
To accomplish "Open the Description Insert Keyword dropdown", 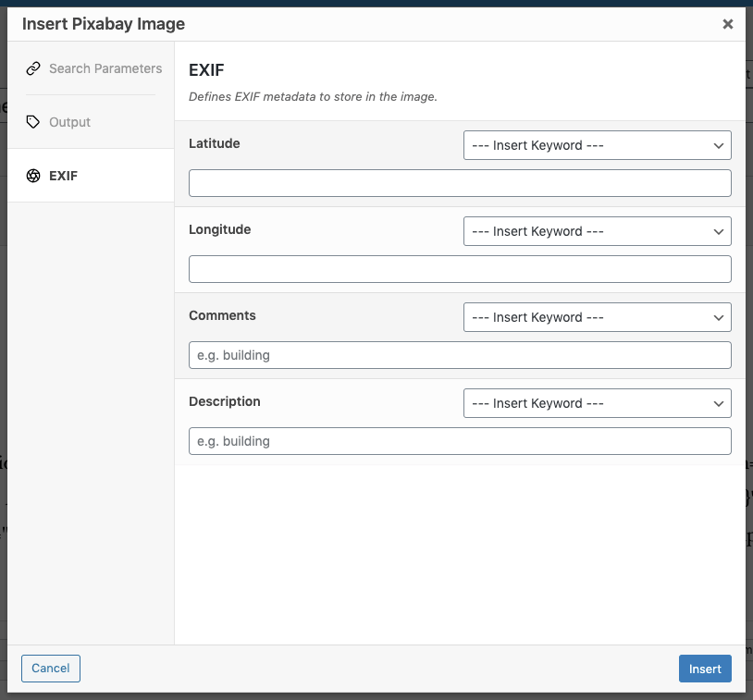I will (x=597, y=403).
